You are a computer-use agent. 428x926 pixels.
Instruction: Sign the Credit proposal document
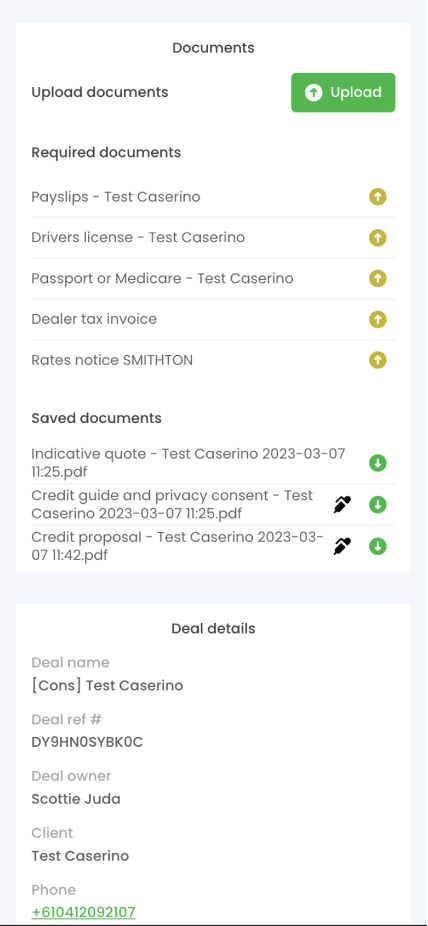pyautogui.click(x=342, y=547)
